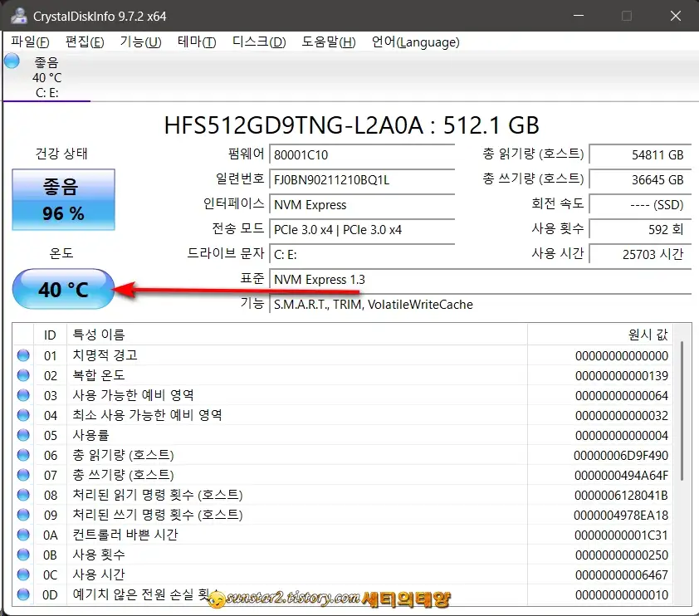Select attribute 총 쓰기량 (호스트) in the list
This screenshot has width=699, height=616.
342,475
